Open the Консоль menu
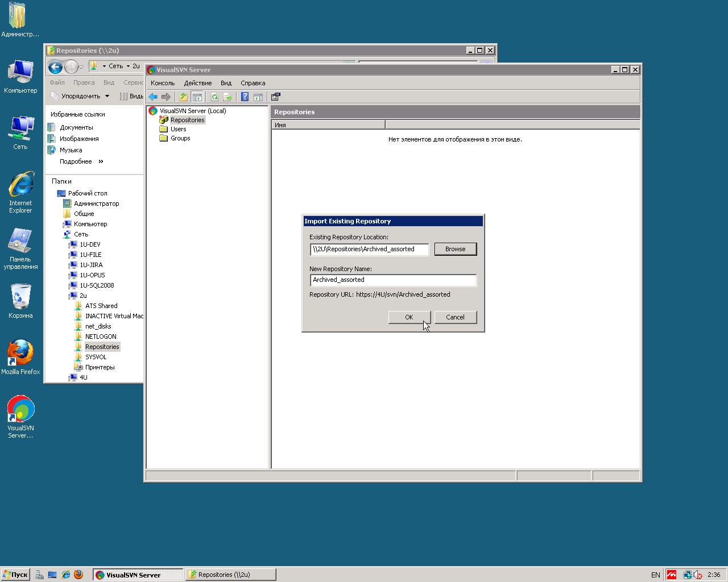This screenshot has width=728, height=582. coord(163,83)
